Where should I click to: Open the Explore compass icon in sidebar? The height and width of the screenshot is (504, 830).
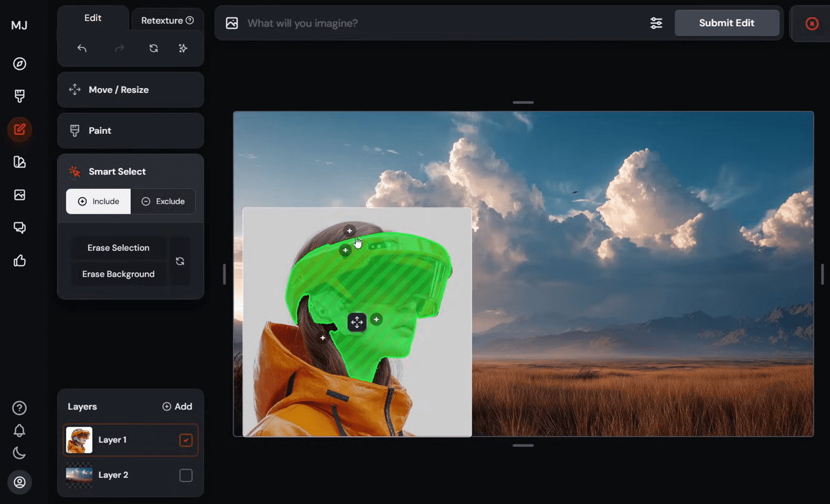tap(19, 63)
